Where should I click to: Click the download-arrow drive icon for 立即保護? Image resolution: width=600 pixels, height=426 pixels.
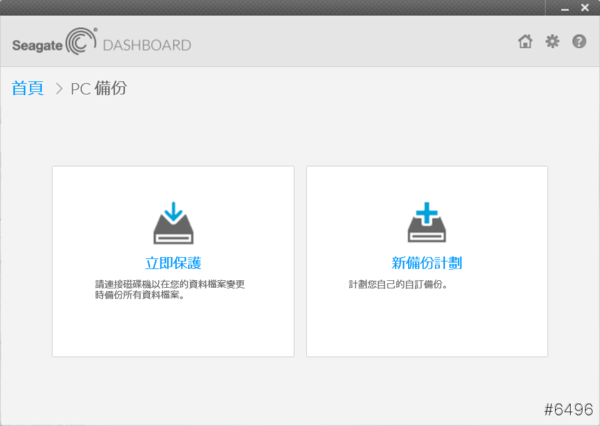click(173, 223)
